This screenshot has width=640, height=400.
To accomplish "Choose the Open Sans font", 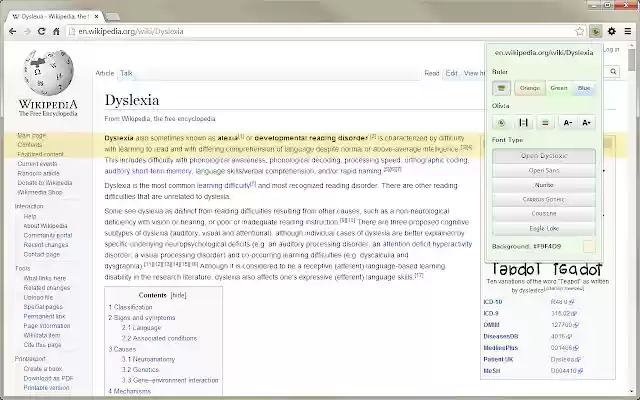I will [x=544, y=171].
